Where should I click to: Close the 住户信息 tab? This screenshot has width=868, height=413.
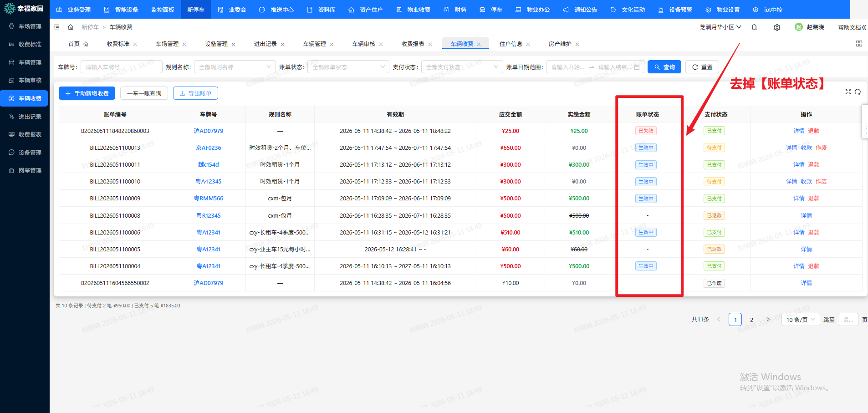(x=528, y=44)
